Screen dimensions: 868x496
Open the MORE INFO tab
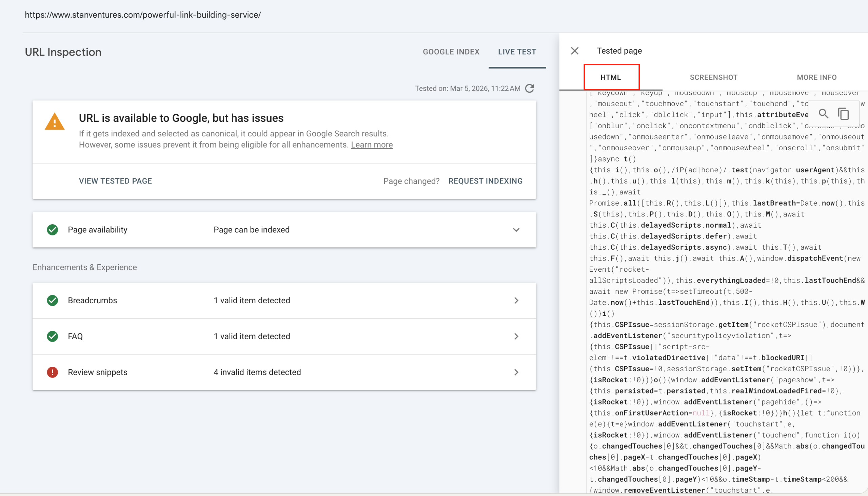click(816, 77)
